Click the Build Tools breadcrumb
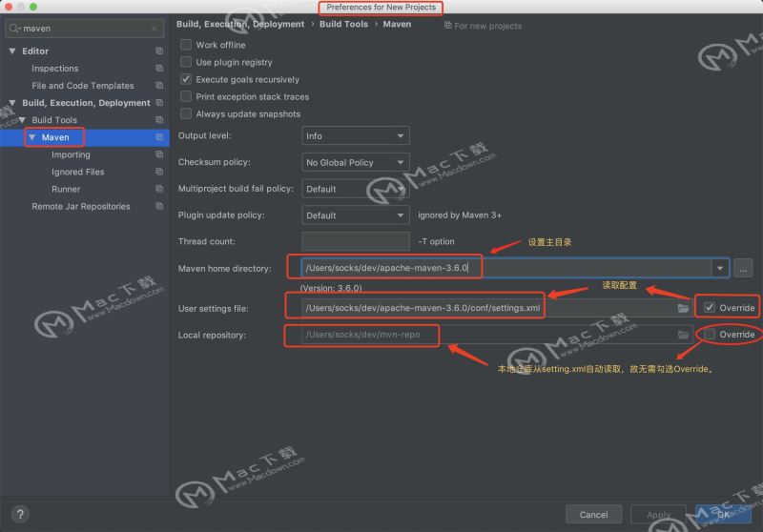Screen dimensions: 763x532 pos(343,24)
